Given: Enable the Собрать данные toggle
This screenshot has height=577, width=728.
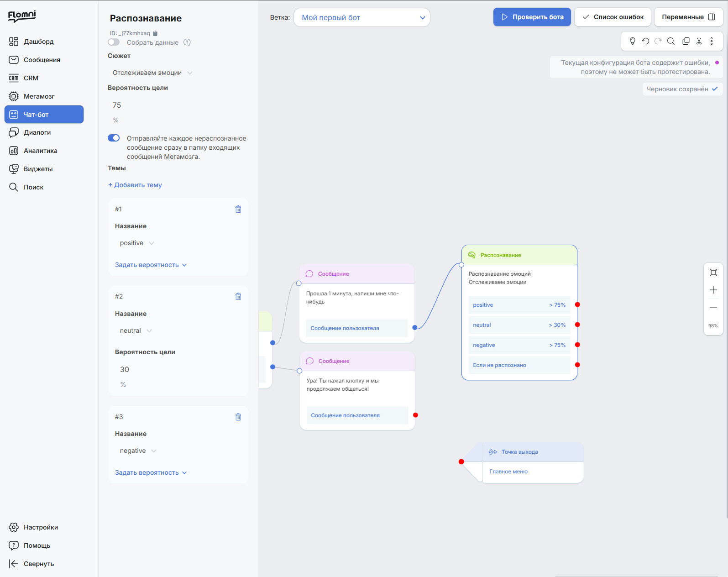Looking at the screenshot, I should [x=114, y=42].
